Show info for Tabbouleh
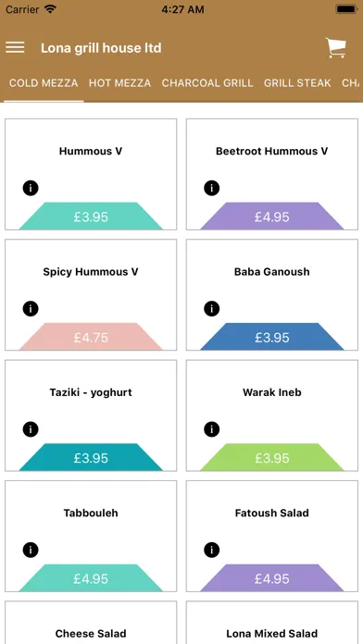The width and height of the screenshot is (363, 644). tap(31, 550)
